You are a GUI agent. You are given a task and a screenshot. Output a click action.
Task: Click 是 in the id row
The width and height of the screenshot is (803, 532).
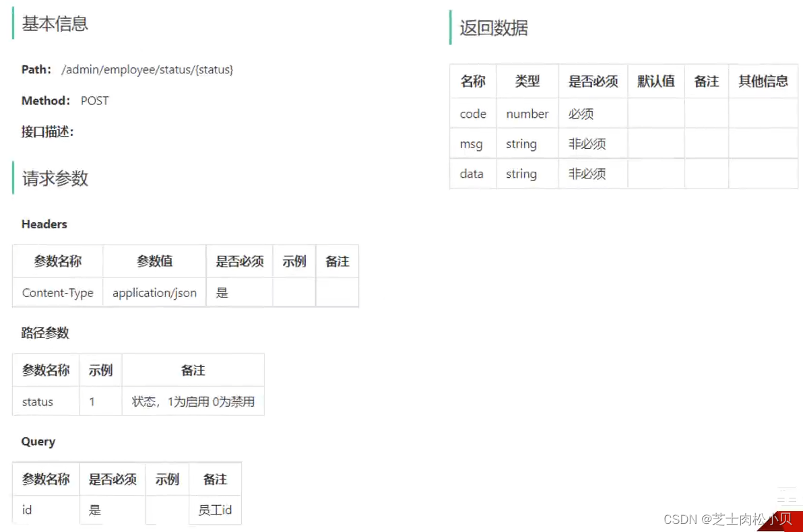(95, 510)
